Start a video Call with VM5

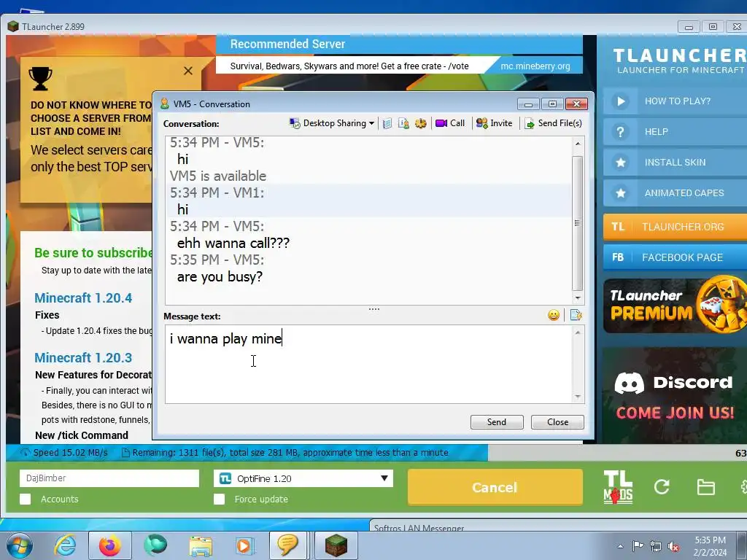[450, 123]
